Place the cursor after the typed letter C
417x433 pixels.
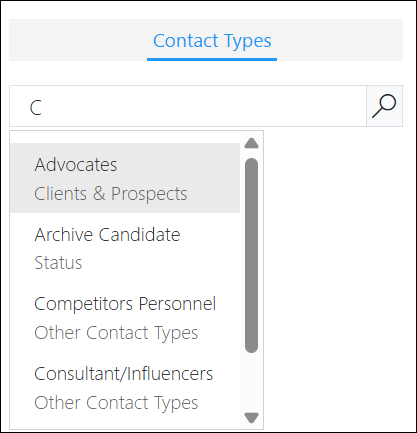(43, 108)
